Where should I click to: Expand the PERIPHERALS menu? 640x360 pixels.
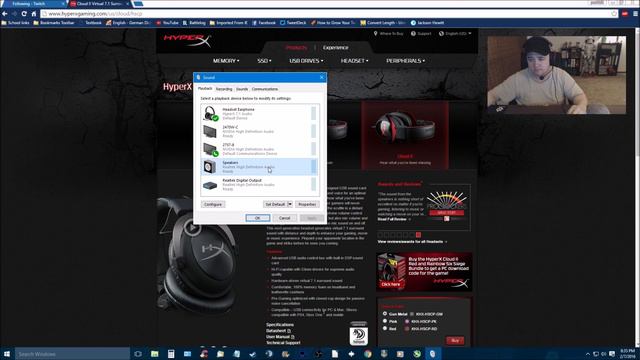pyautogui.click(x=405, y=61)
